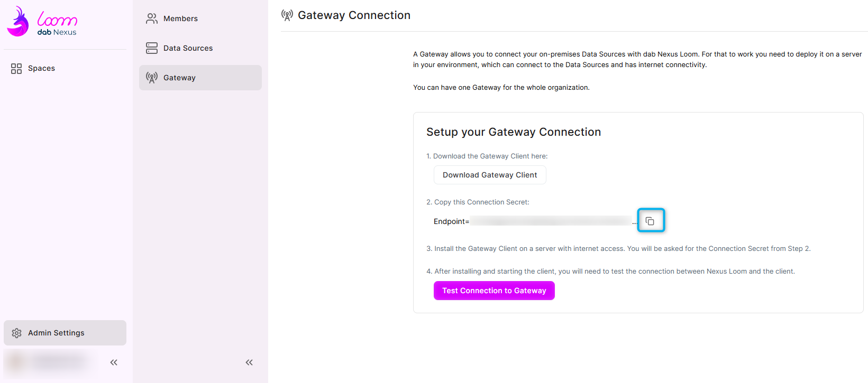868x383 pixels.
Task: Click the hidden Endpoint secret value field
Action: (551, 220)
